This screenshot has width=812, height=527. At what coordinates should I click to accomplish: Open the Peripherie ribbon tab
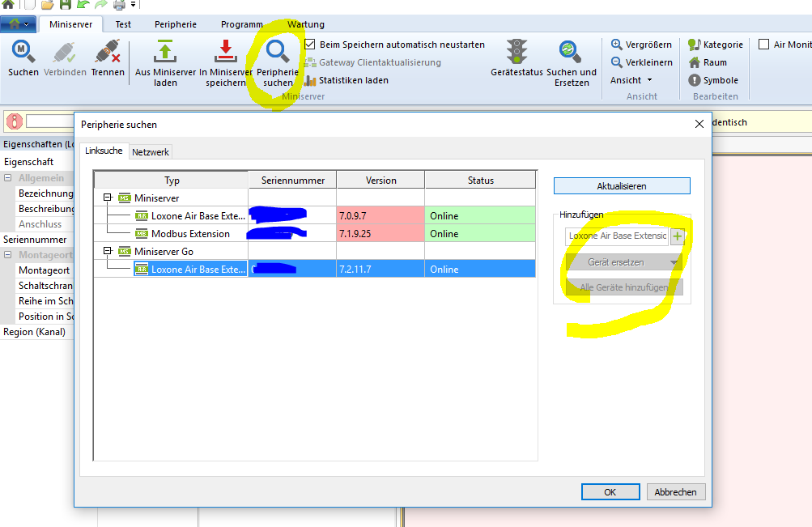click(176, 24)
